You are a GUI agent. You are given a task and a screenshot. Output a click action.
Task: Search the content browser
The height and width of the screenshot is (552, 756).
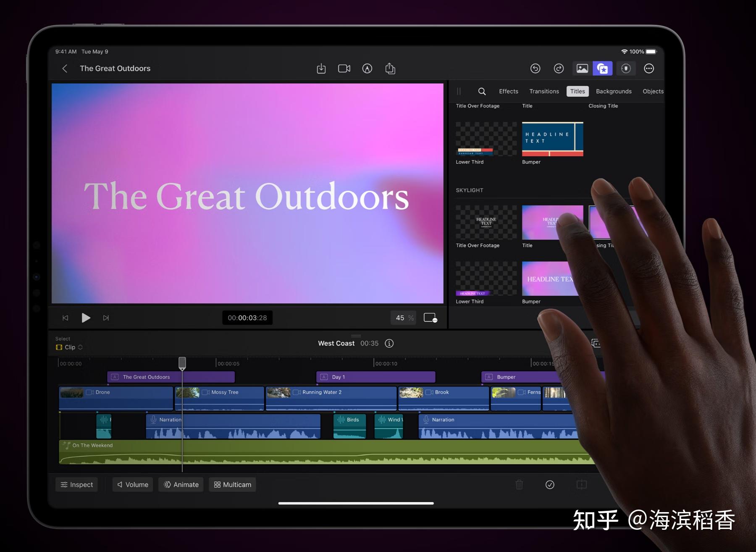482,91
